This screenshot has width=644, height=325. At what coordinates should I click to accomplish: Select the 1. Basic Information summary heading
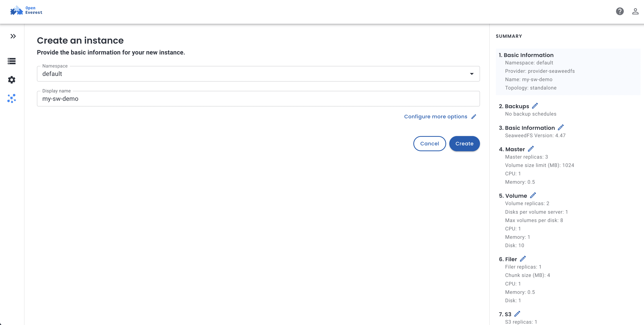pyautogui.click(x=526, y=55)
